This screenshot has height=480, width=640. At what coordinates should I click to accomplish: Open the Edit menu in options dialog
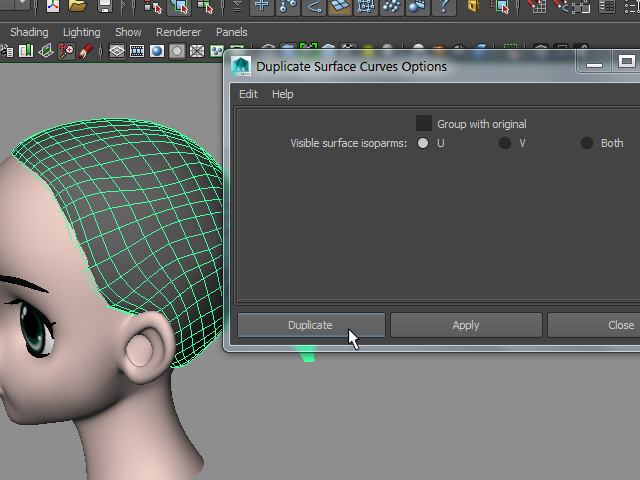248,94
